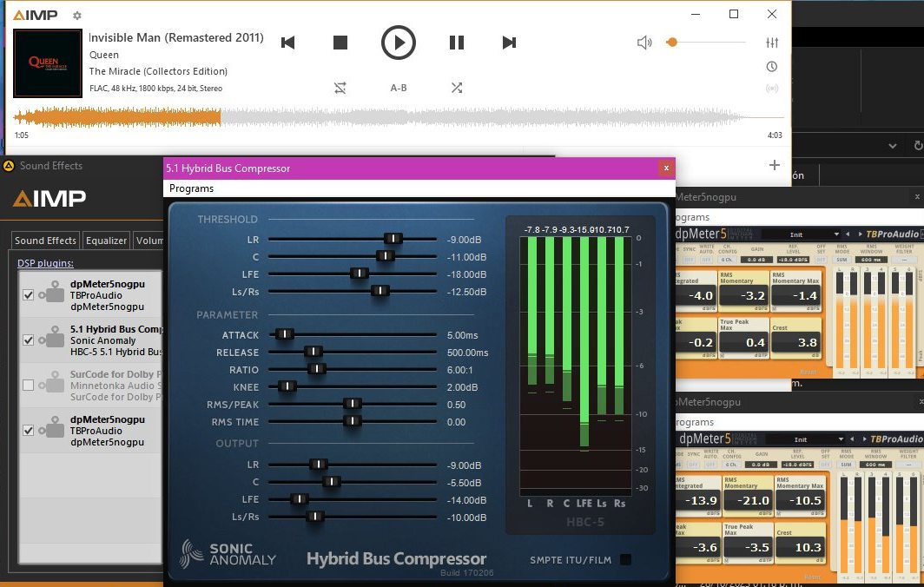Click 600 ms RMS window field, dpMeter5 with Crest 10.3
The image size is (924, 587).
pyautogui.click(x=875, y=465)
